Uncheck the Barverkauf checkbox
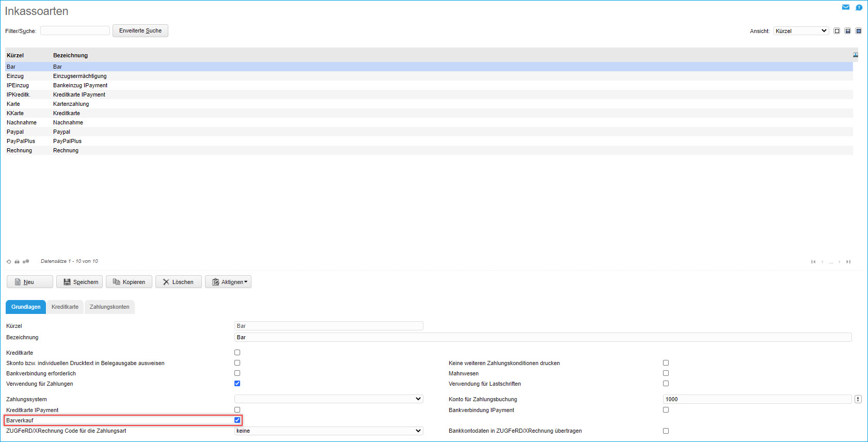 tap(238, 420)
